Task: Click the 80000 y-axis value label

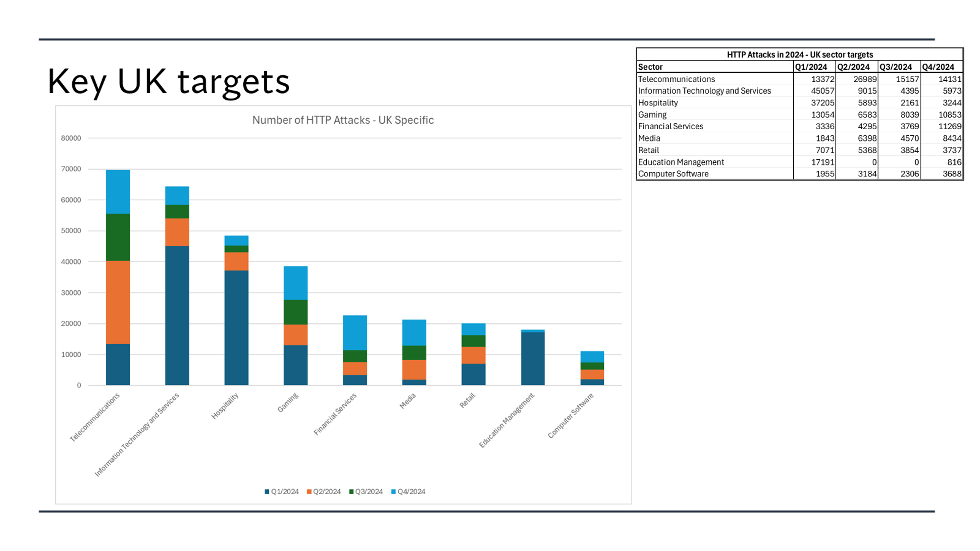Action: click(x=71, y=138)
